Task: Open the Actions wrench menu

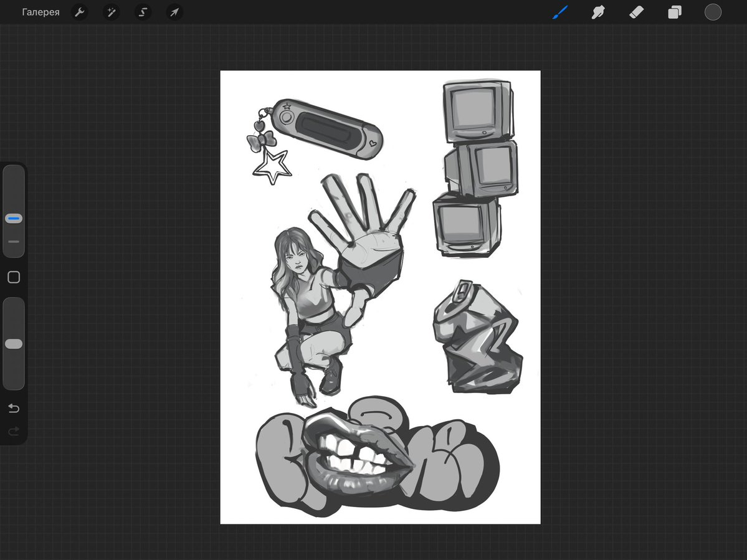Action: (80, 12)
